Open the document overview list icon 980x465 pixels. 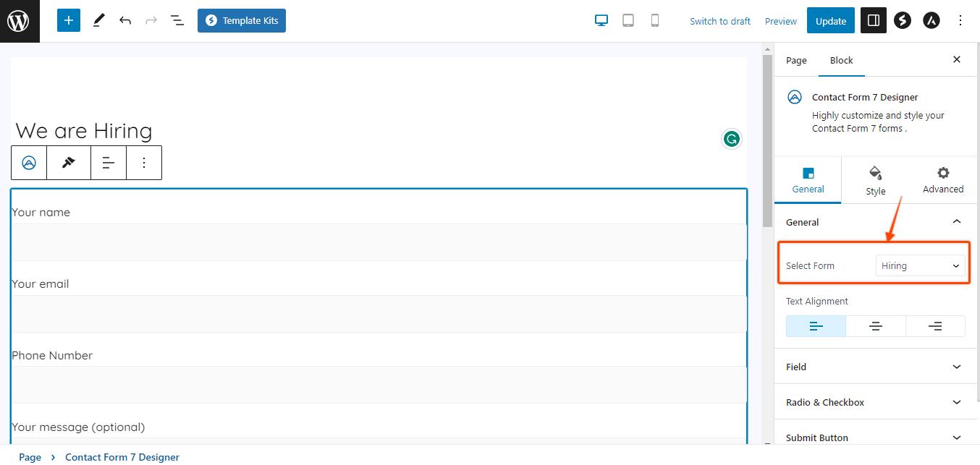coord(177,21)
